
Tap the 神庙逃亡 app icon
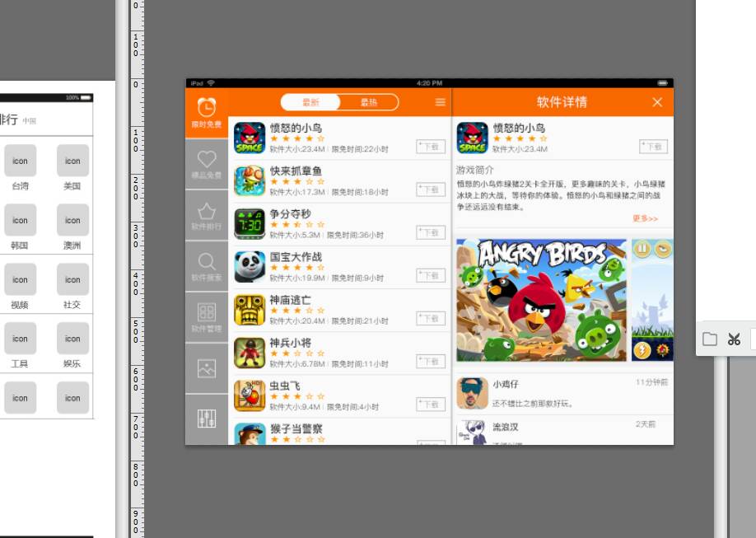tap(250, 309)
